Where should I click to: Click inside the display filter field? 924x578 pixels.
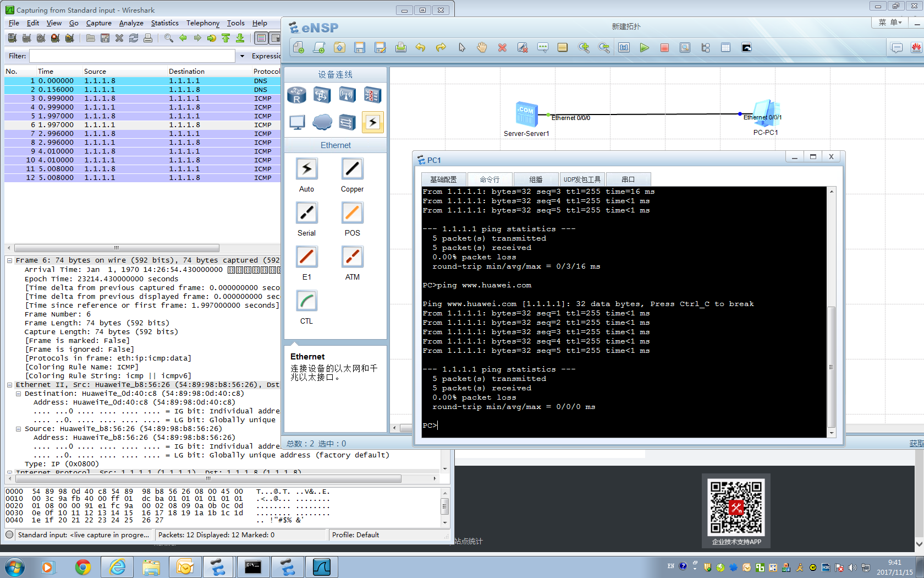tap(133, 56)
